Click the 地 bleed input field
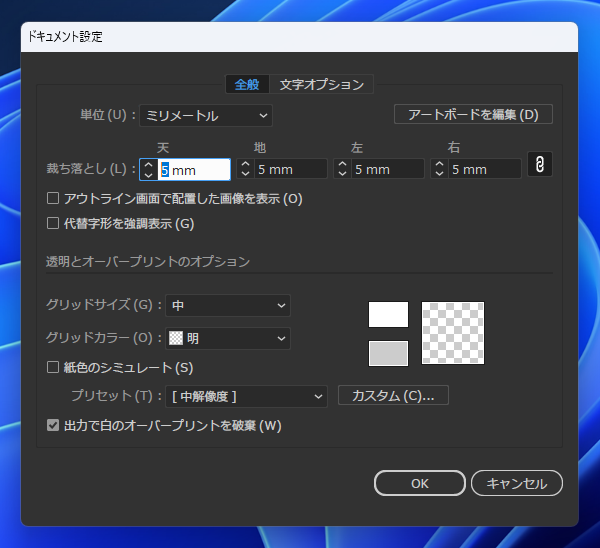 pyautogui.click(x=291, y=169)
